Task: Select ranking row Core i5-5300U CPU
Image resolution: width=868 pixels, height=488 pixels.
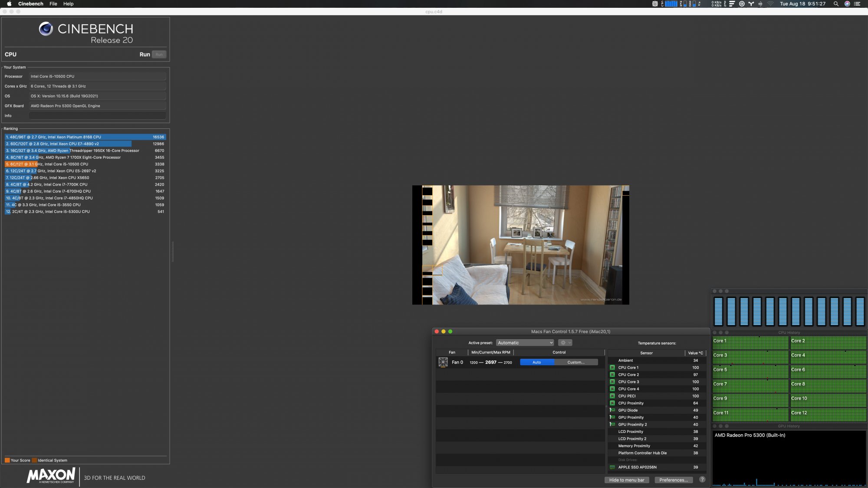Action: point(85,212)
